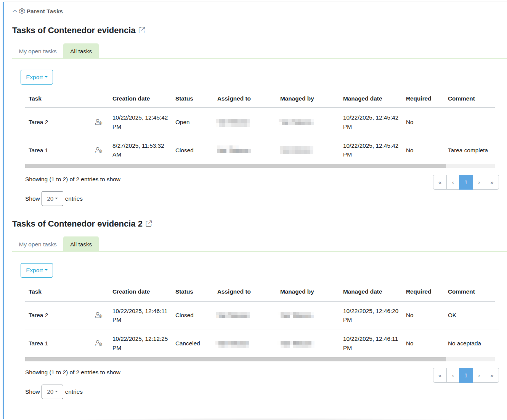This screenshot has width=507, height=420.
Task: Open external link icon for Contenedor evidencia 2
Action: pyautogui.click(x=149, y=224)
